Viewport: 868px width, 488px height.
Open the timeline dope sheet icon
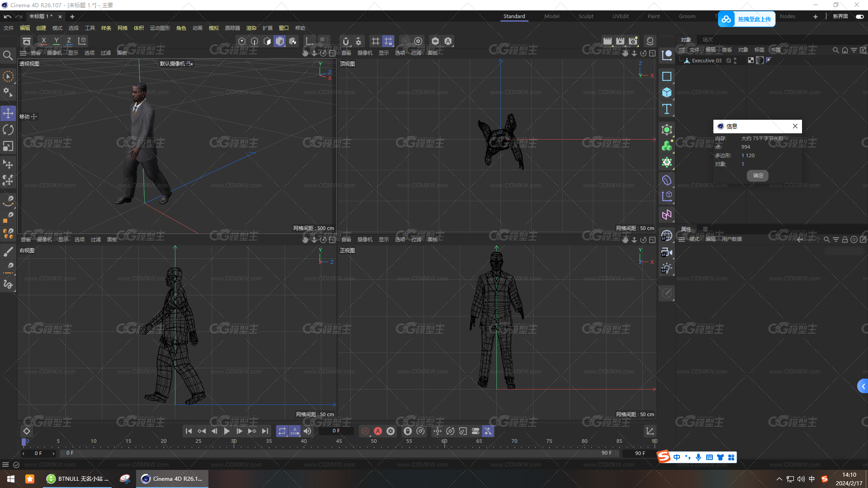[650, 431]
